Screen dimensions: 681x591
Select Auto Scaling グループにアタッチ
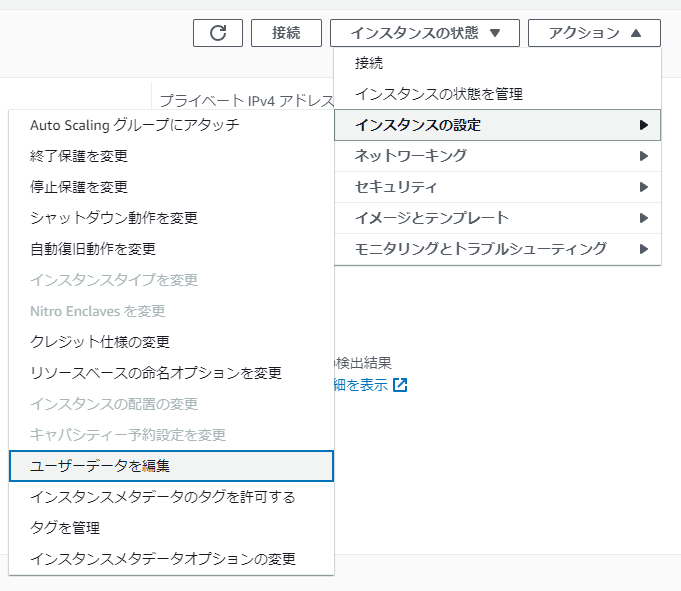(171, 125)
